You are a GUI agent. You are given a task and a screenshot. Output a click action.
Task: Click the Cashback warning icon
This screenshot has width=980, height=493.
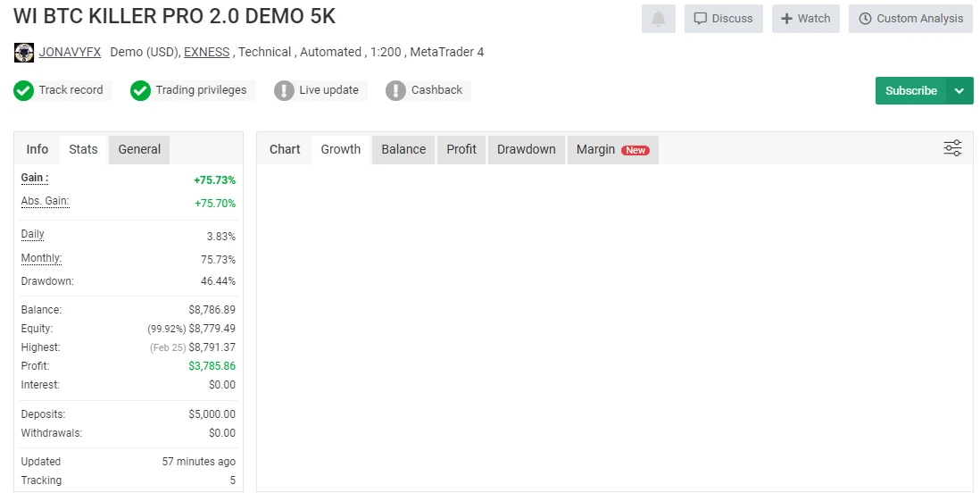(x=396, y=90)
